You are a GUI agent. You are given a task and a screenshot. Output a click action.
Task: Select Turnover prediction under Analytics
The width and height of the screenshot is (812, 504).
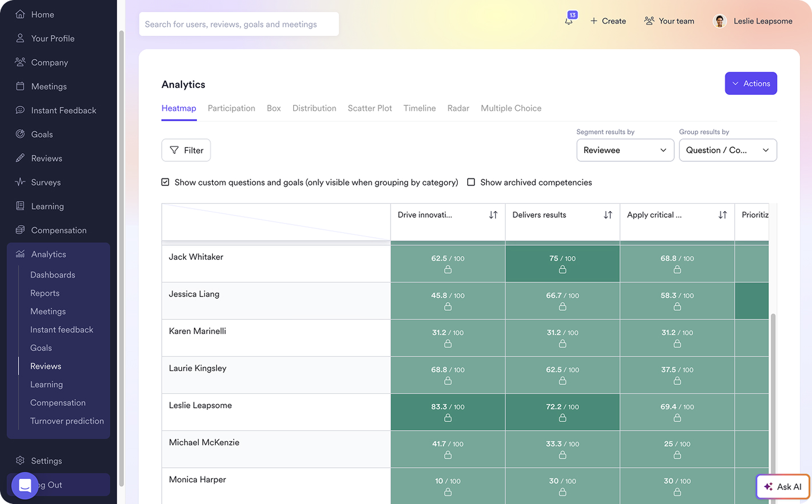(67, 420)
